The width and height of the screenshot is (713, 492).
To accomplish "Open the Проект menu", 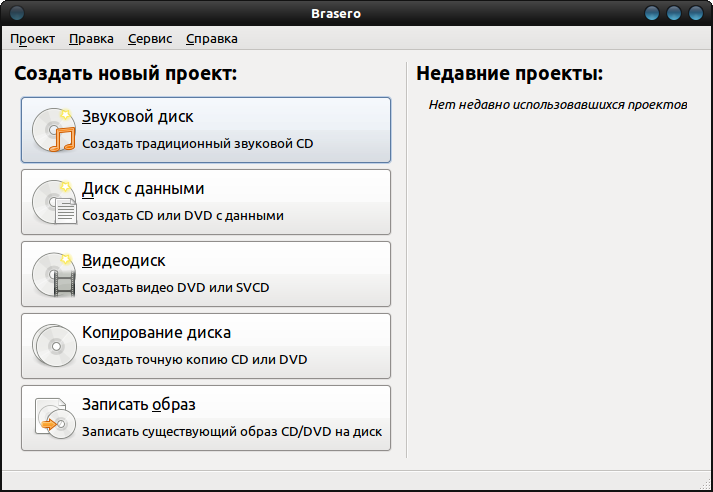I will 32,39.
